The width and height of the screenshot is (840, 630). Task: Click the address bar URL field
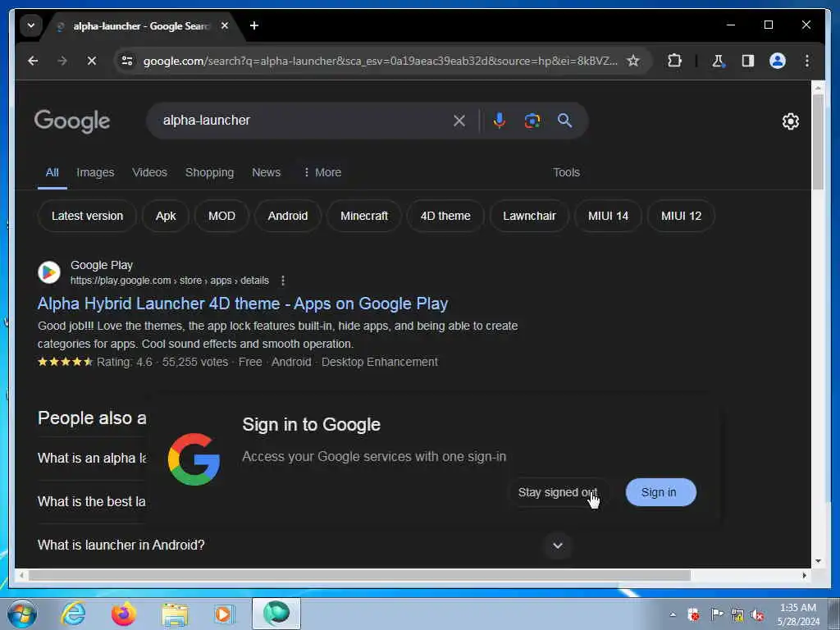(381, 61)
